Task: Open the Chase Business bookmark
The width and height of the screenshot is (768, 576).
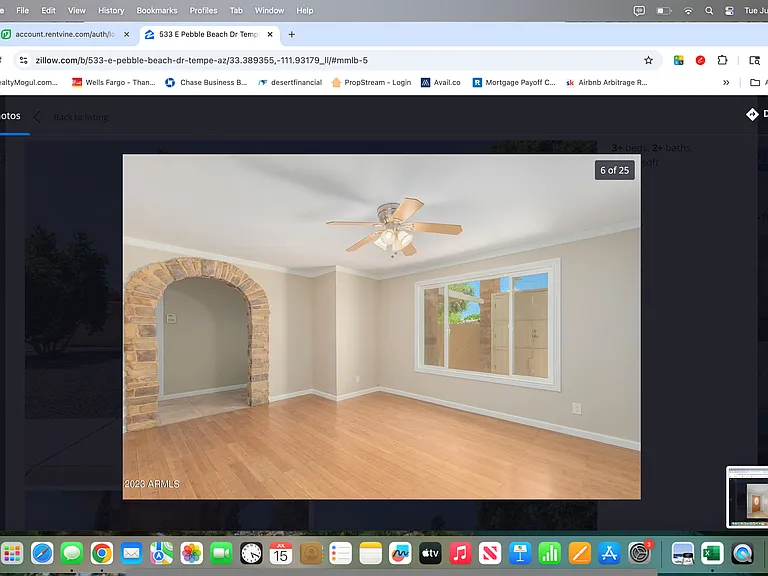Action: (x=206, y=82)
